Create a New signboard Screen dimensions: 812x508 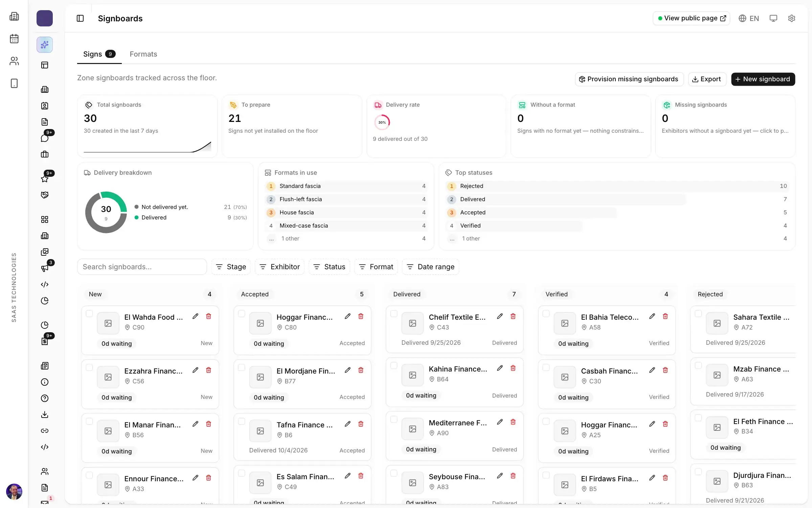coord(763,79)
